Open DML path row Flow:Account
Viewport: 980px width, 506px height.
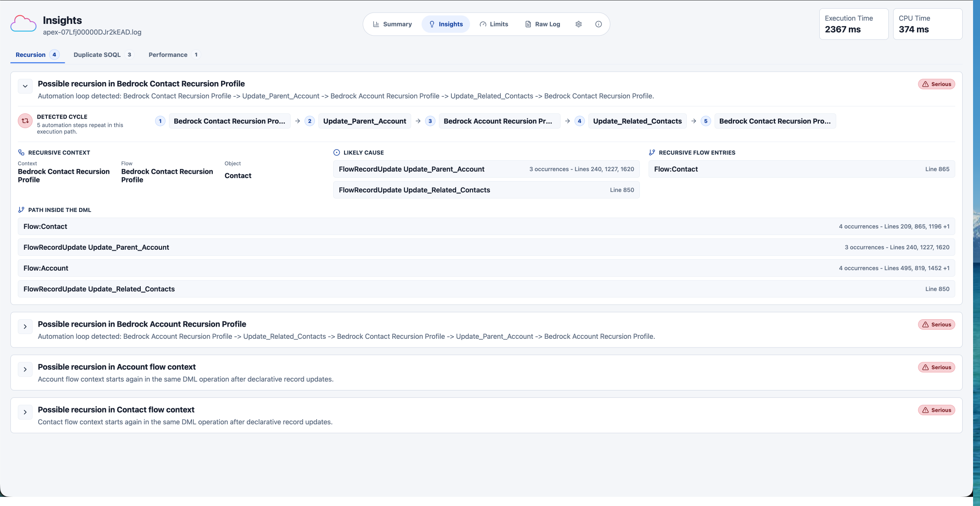click(486, 268)
